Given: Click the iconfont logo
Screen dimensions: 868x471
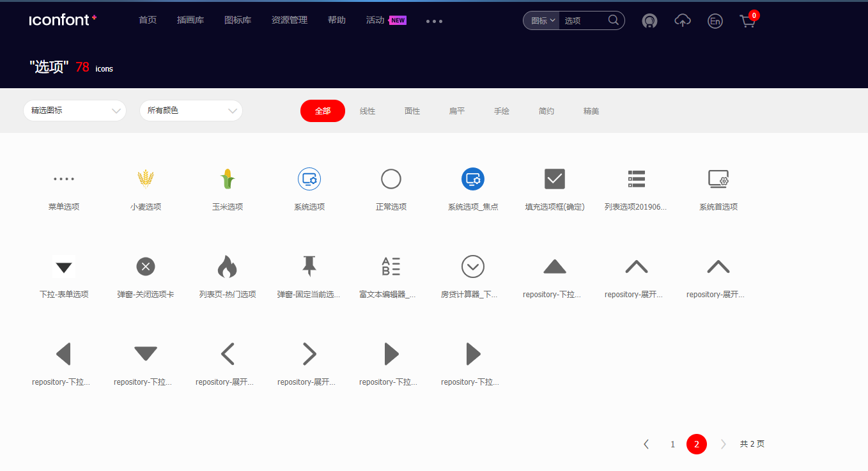Looking at the screenshot, I should pyautogui.click(x=63, y=20).
